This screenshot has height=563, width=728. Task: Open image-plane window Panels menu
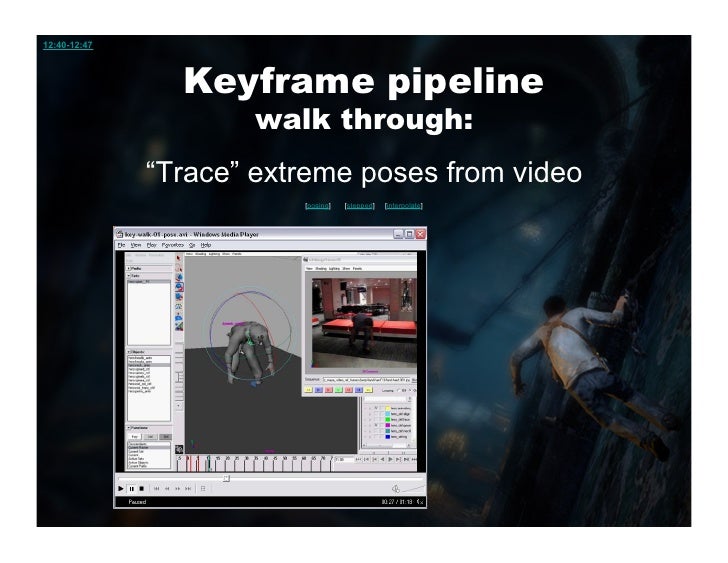click(x=357, y=268)
